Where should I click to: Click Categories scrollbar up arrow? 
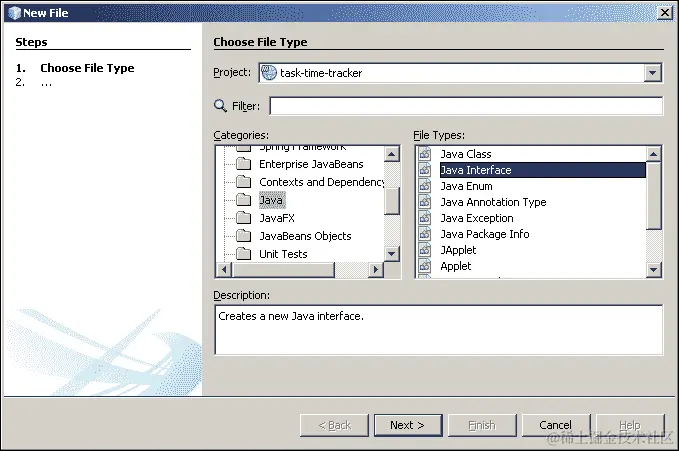[391, 154]
